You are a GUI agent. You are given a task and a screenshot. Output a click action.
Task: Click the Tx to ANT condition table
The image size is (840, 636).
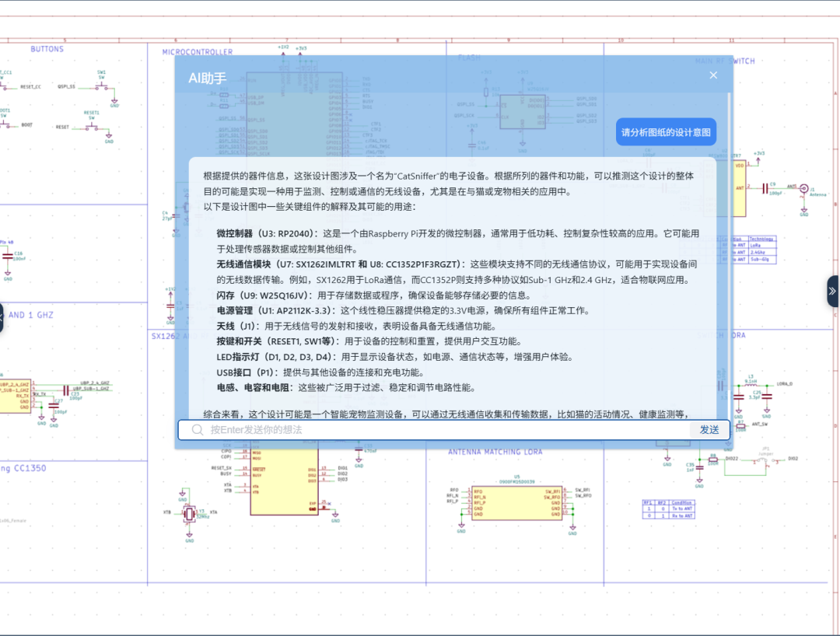tap(669, 509)
